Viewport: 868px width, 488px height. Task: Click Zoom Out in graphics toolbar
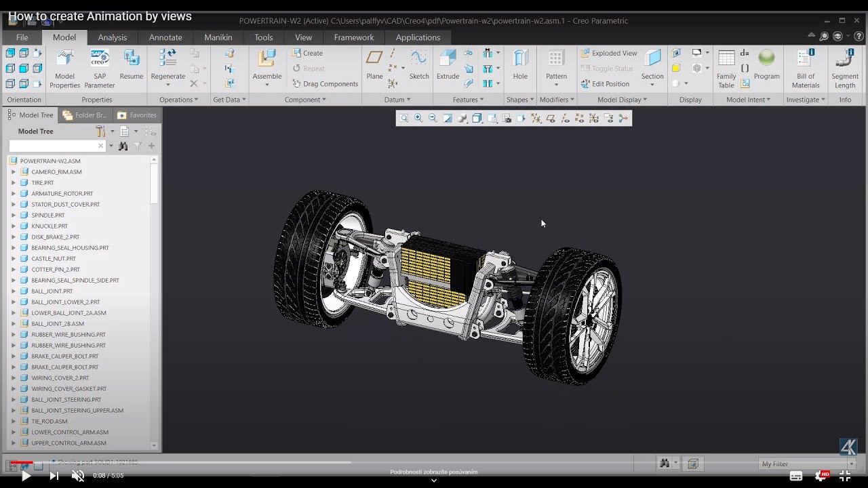click(x=433, y=119)
